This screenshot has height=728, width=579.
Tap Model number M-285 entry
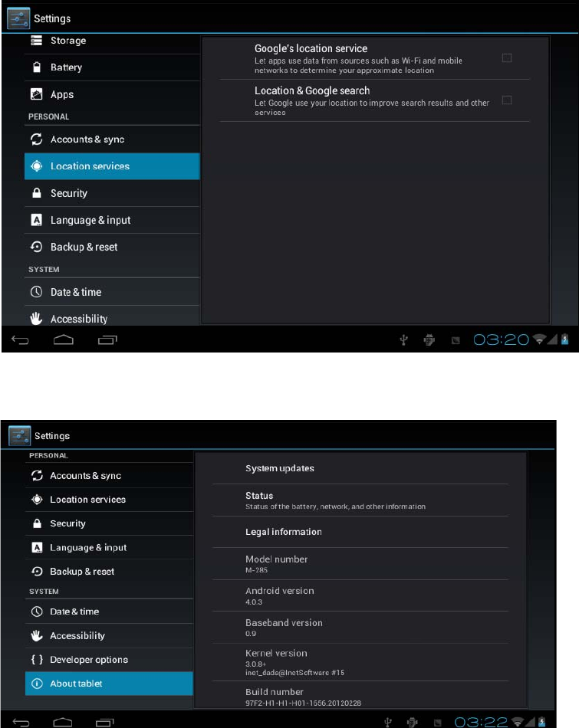pyautogui.click(x=360, y=564)
